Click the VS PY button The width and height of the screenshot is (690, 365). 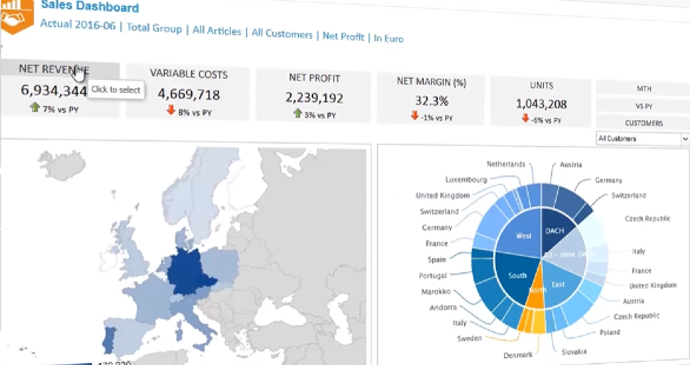tap(643, 106)
